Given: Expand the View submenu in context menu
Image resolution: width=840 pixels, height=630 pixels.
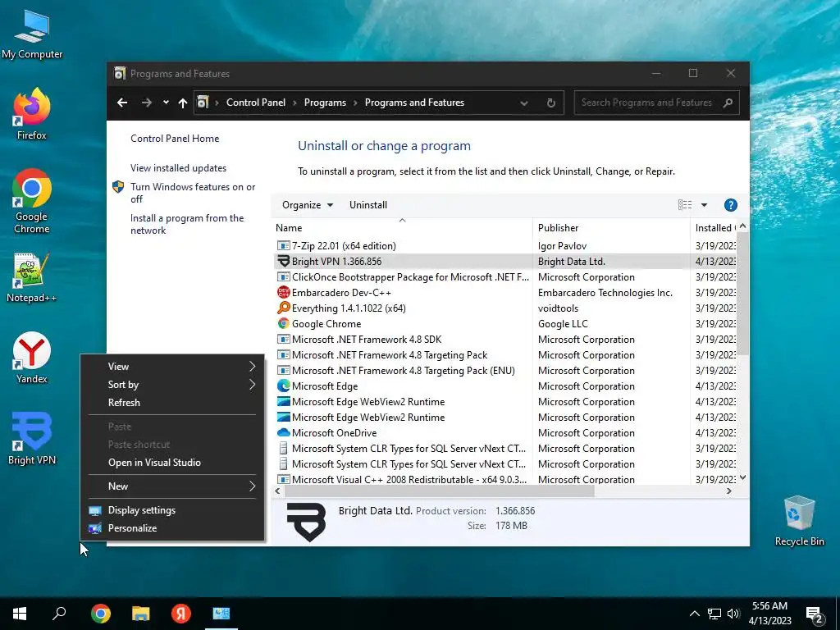Looking at the screenshot, I should pyautogui.click(x=172, y=367).
